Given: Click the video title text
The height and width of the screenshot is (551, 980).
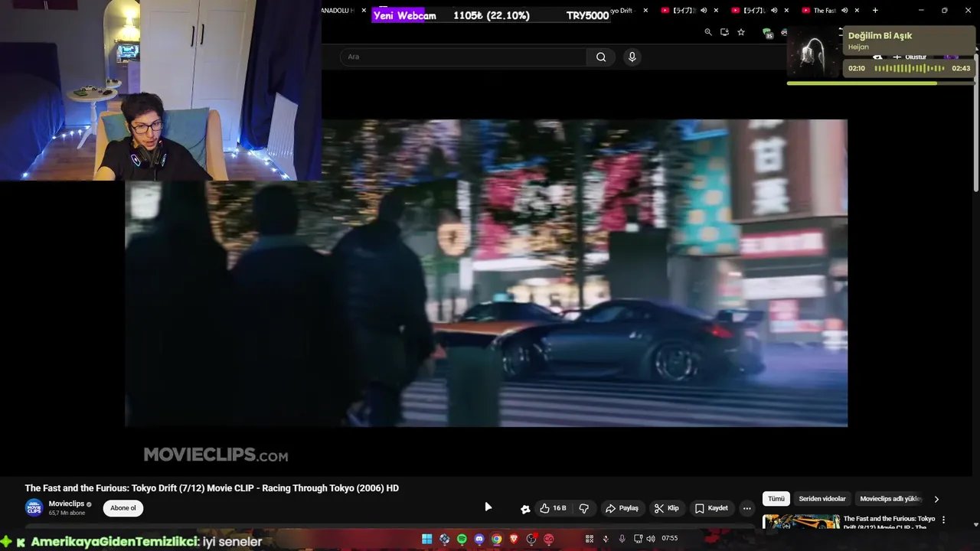Looking at the screenshot, I should click(x=212, y=488).
